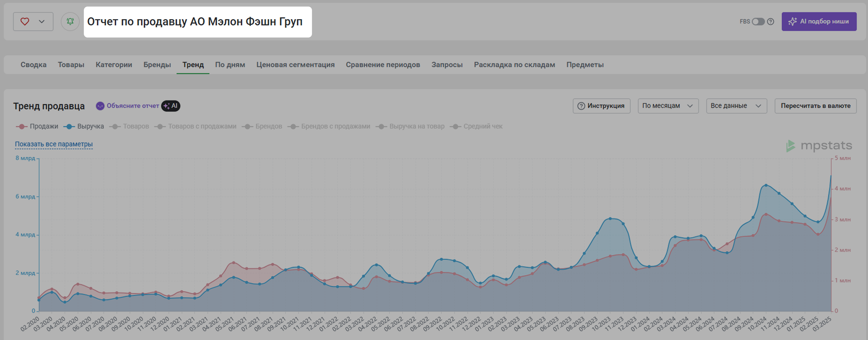Enable the Брендов legend series
Viewport: 868px width, 340px height.
point(262,126)
